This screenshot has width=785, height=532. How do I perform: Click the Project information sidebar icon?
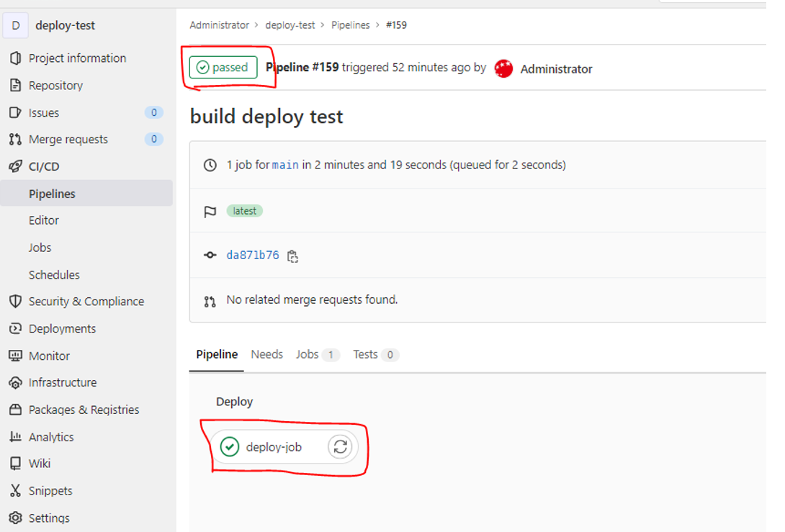point(16,58)
